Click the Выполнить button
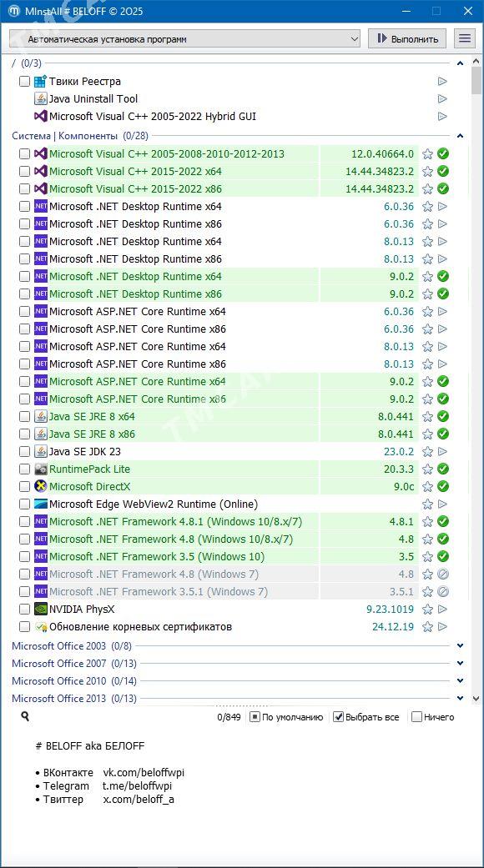The height and width of the screenshot is (868, 484). pyautogui.click(x=407, y=38)
